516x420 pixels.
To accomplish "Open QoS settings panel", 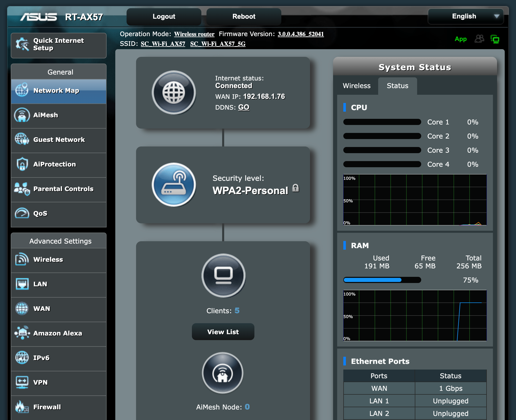I will [60, 213].
